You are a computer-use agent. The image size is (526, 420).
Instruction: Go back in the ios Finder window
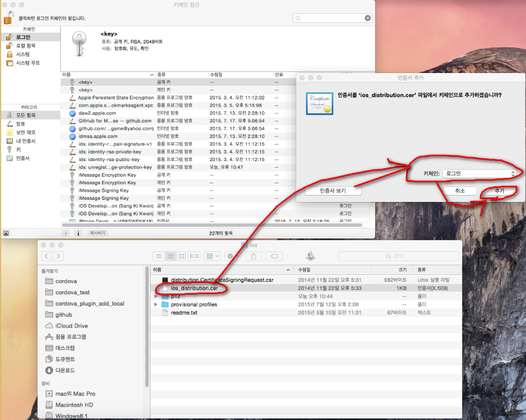pyautogui.click(x=47, y=256)
